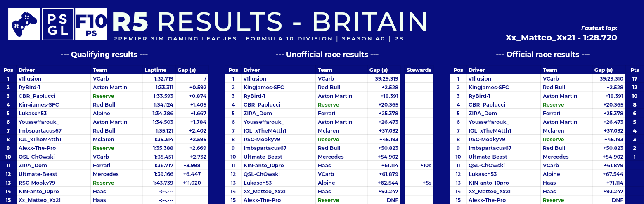The height and width of the screenshot is (204, 644).
Task: Click the Unofficial race results heading
Action: click(327, 55)
